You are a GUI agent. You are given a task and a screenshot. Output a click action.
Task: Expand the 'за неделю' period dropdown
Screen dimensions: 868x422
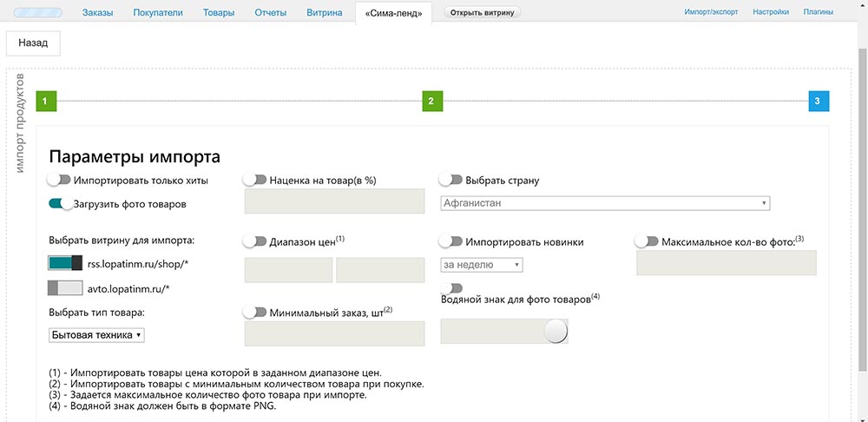coord(482,265)
